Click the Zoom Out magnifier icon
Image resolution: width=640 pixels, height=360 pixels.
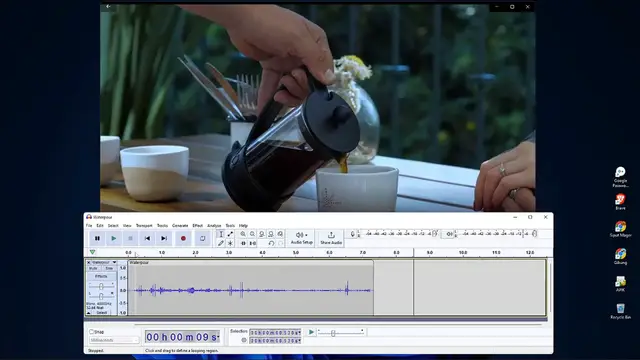(252, 234)
